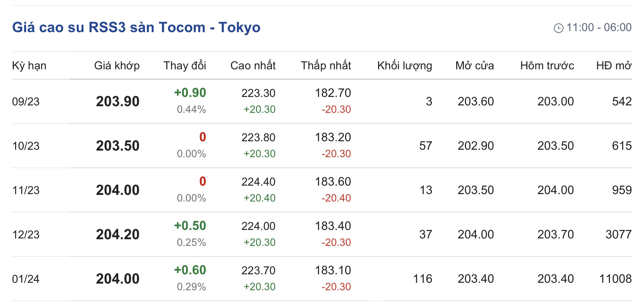Screen dimensions: 644x308
Task: Click the 12/23 contract term
Action: [x=26, y=235]
